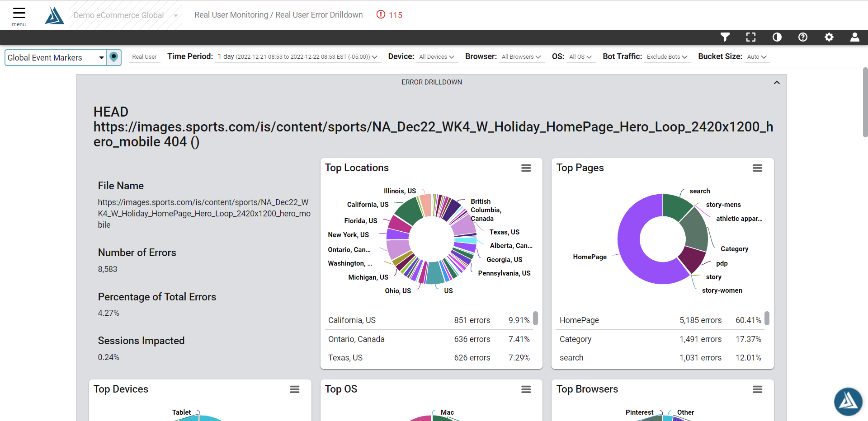Click the Sessions Impacted 0.24% value
This screenshot has height=421, width=868.
(108, 357)
